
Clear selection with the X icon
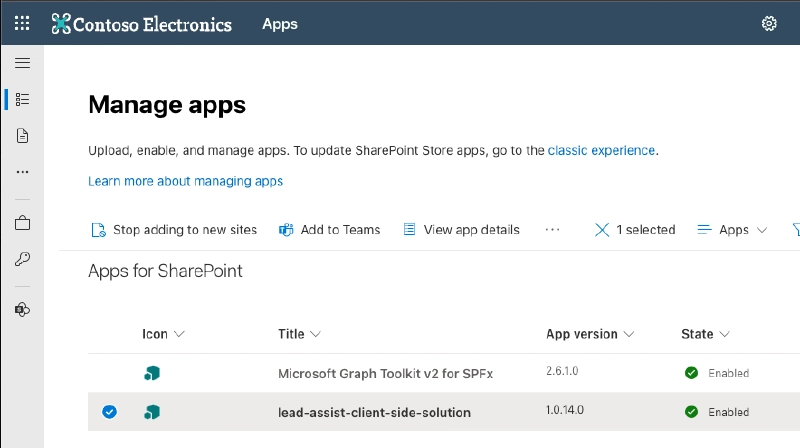(602, 230)
